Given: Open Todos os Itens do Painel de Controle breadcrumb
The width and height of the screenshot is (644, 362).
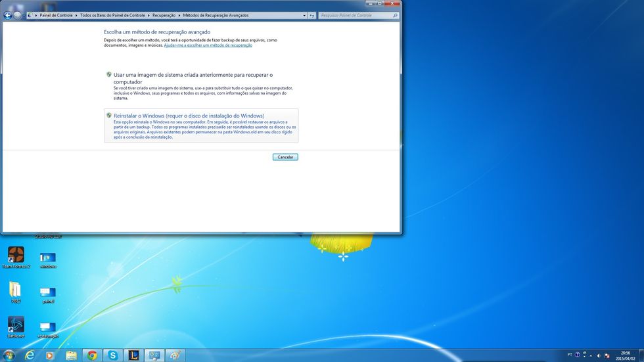Looking at the screenshot, I should (x=112, y=16).
